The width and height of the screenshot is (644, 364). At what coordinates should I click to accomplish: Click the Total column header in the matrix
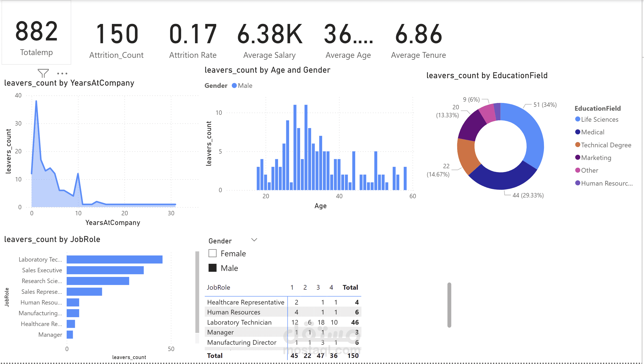pyautogui.click(x=350, y=287)
